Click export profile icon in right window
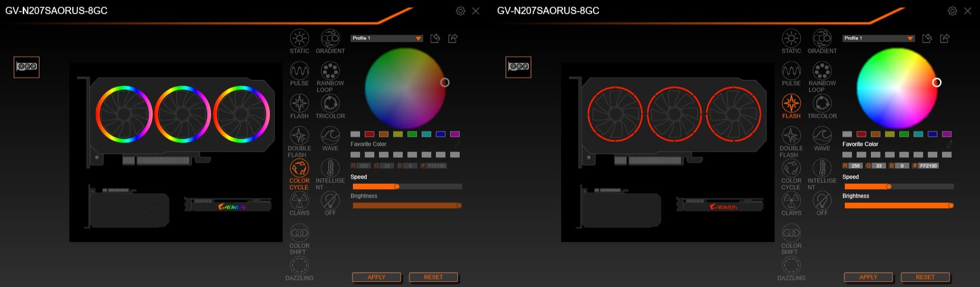Viewport: 980px width, 287px height. point(945,38)
